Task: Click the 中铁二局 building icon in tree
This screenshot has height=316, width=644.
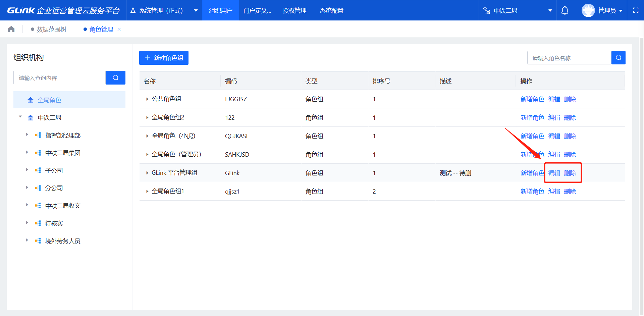Action: 31,117
